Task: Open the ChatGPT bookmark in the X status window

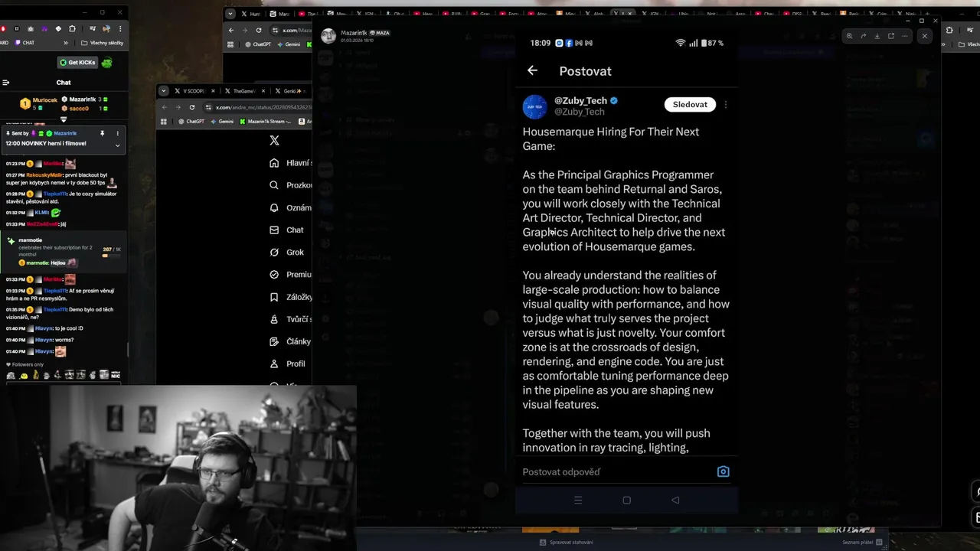Action: 191,121
